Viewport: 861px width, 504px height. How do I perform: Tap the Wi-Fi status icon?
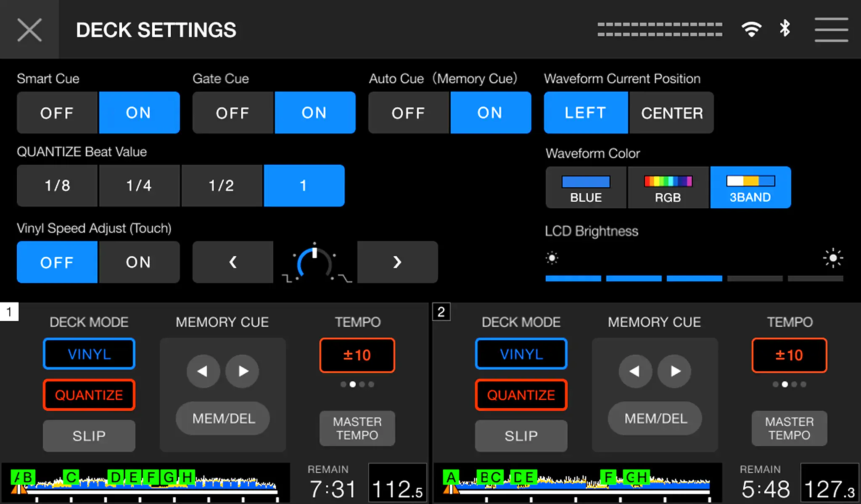coord(752,29)
